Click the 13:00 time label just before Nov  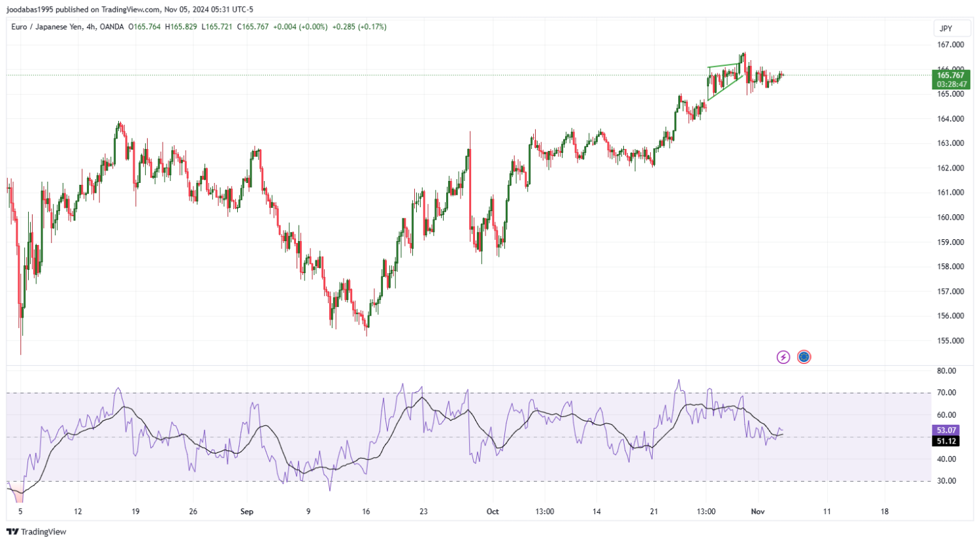tap(706, 512)
